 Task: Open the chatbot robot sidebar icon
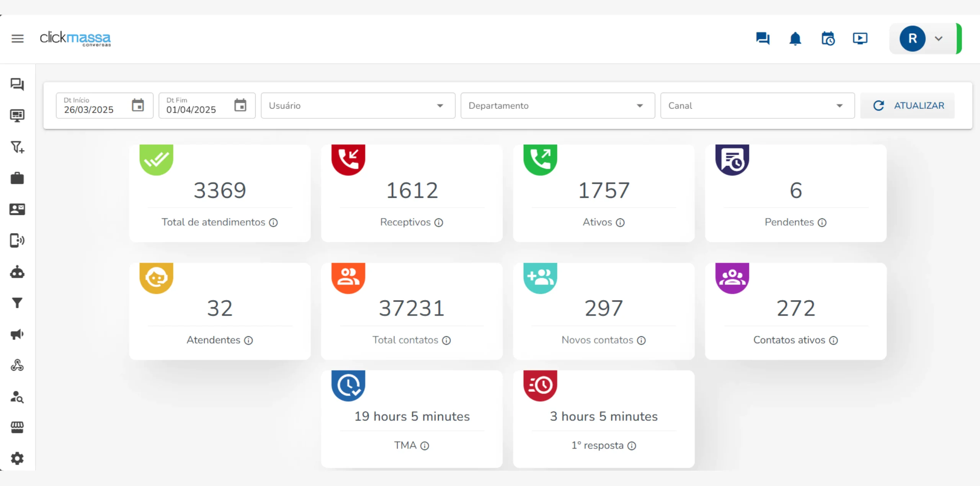tap(17, 272)
